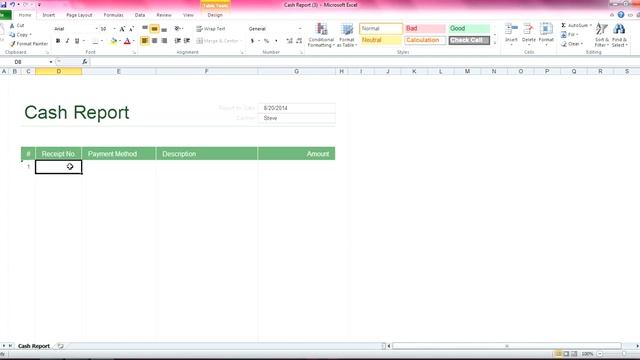
Task: Open Format as Table gallery
Action: pyautogui.click(x=347, y=35)
